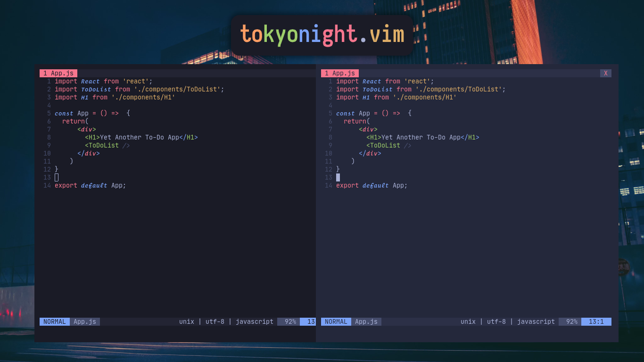This screenshot has height=362, width=644.
Task: Click 'react' string in left pane line 1
Action: [x=136, y=81]
